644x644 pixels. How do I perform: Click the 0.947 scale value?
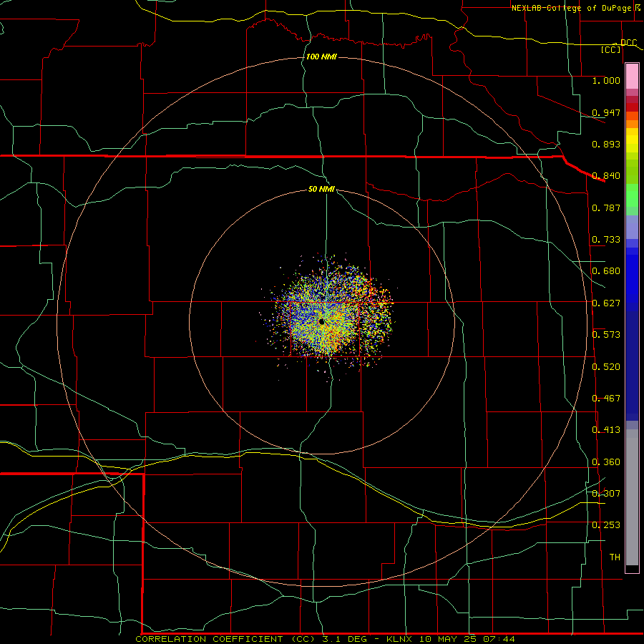point(606,112)
